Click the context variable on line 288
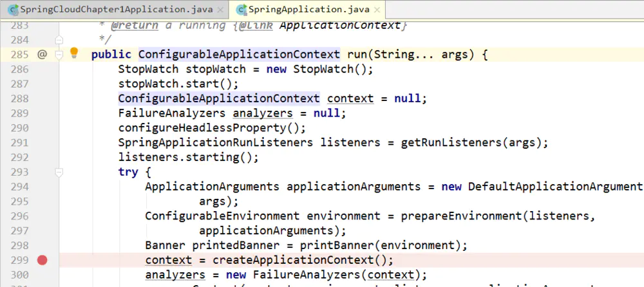 point(350,98)
